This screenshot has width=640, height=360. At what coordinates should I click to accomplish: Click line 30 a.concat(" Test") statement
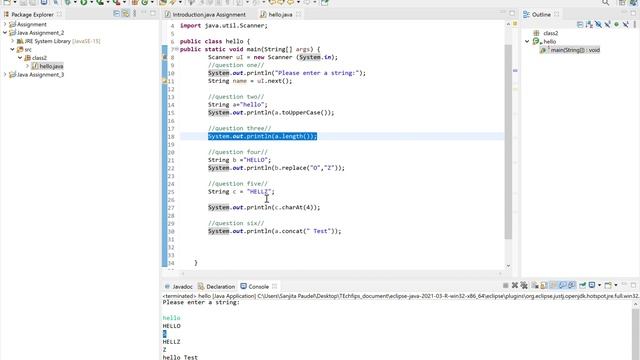[275, 231]
